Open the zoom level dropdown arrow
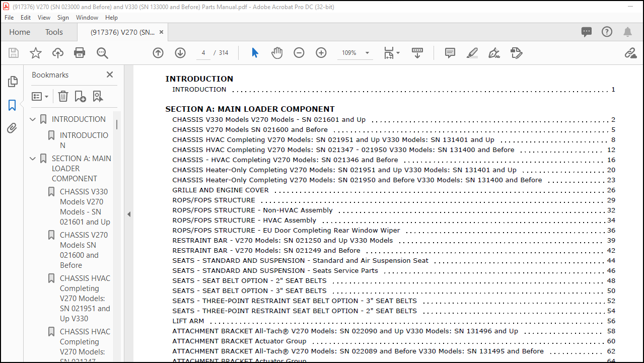The width and height of the screenshot is (644, 363). (x=367, y=53)
